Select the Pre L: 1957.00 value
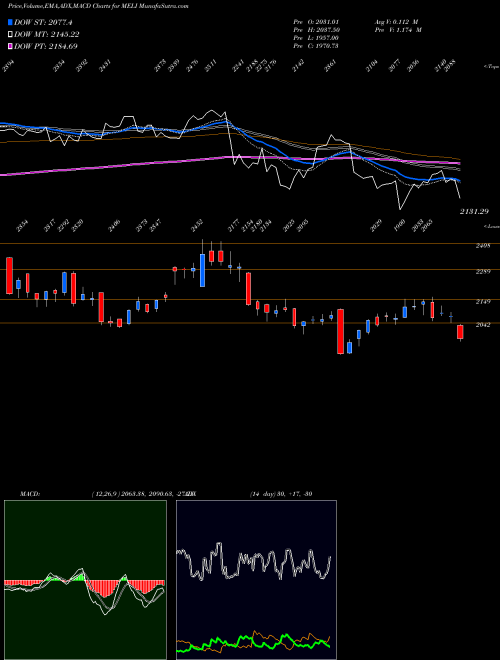Screen dimensions: 500x660 316,38
